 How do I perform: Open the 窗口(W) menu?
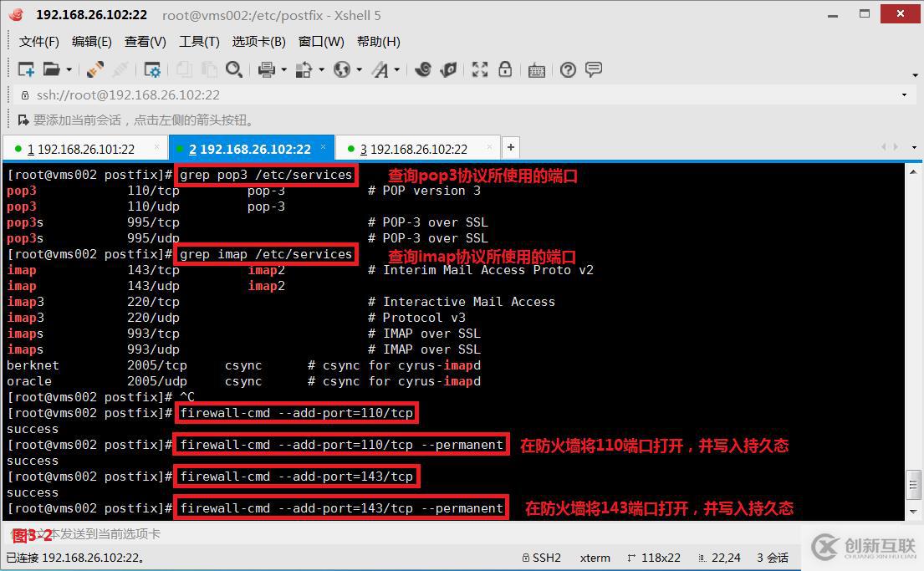pyautogui.click(x=321, y=41)
